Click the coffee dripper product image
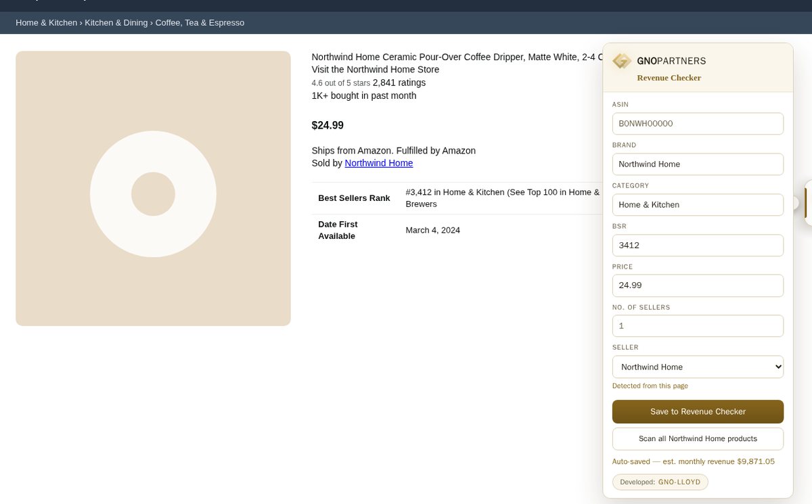The height and width of the screenshot is (504, 812). tap(153, 188)
